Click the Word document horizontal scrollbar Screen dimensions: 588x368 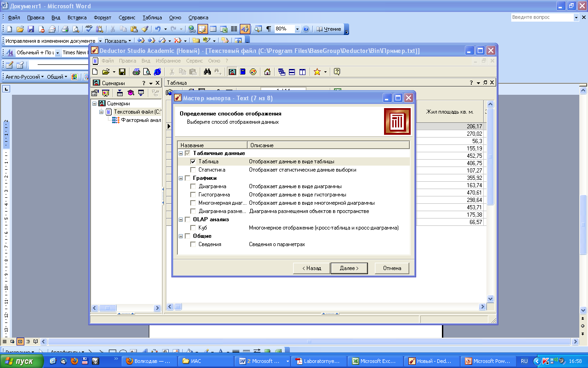point(308,342)
